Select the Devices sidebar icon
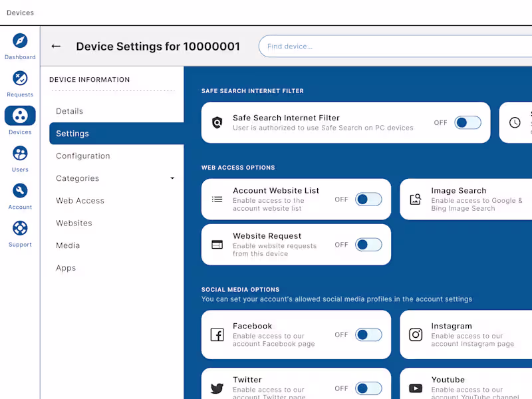 20,116
